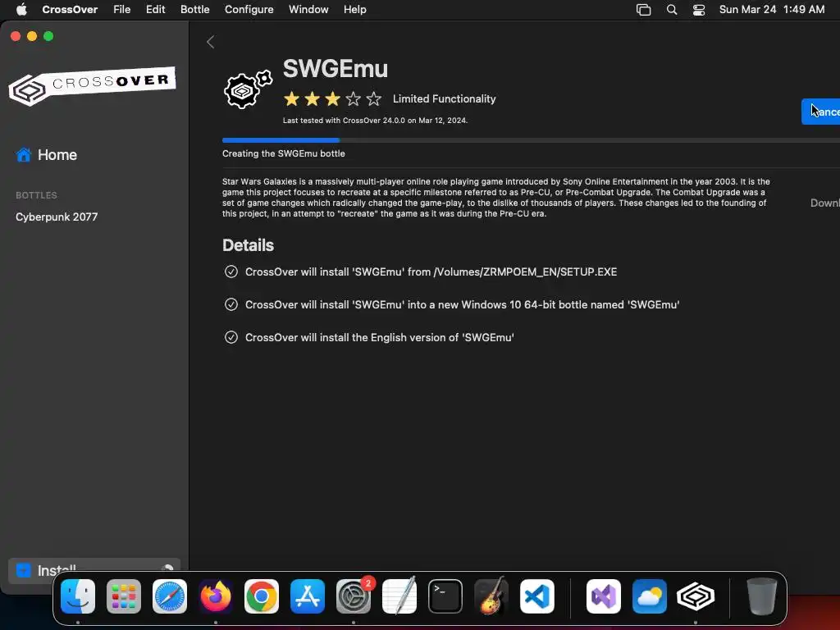This screenshot has height=630, width=840.
Task: Open TextEdit from the dock
Action: pos(399,596)
